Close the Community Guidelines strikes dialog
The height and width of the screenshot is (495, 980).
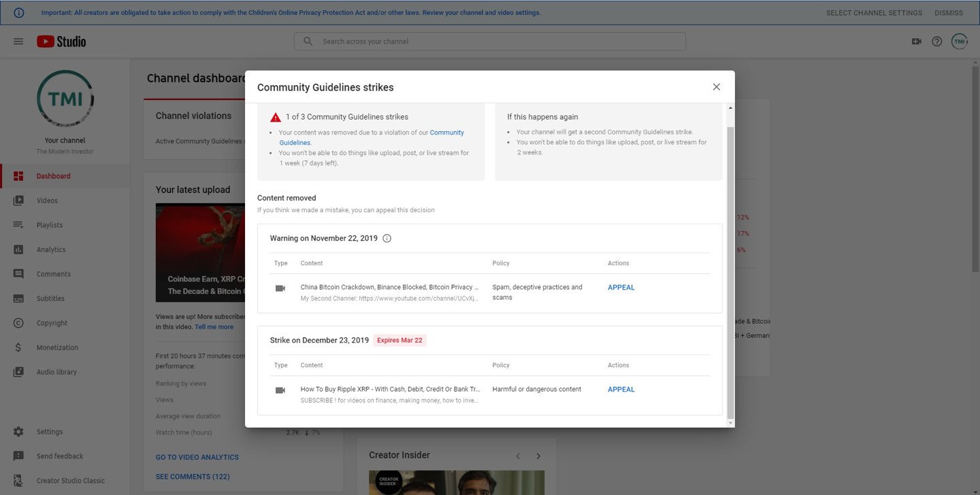tap(716, 87)
